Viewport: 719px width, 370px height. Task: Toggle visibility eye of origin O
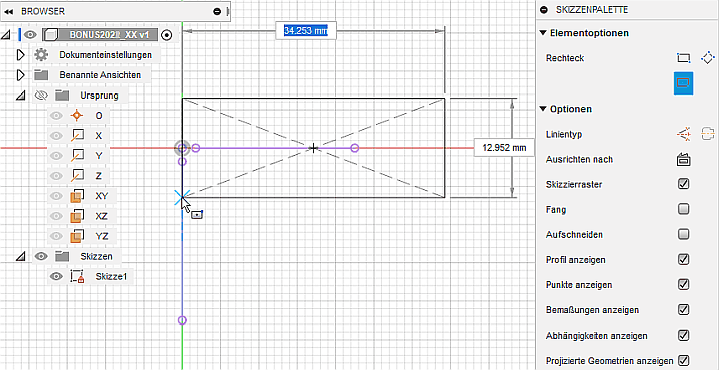pyautogui.click(x=56, y=116)
